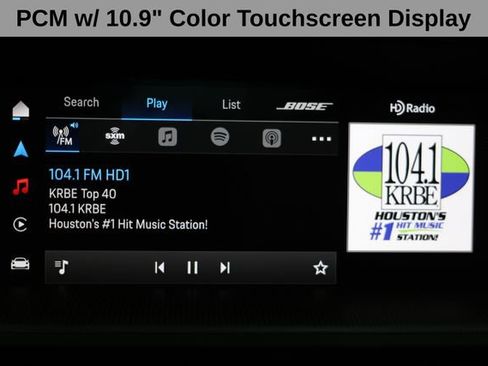488x366 pixels.
Task: Pause the radio playback
Action: [x=192, y=268]
